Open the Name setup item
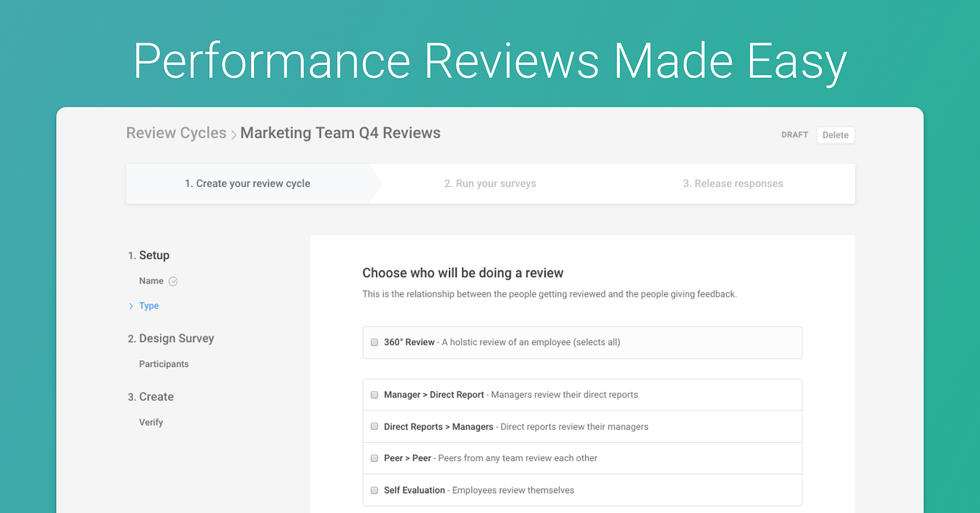This screenshot has height=513, width=980. pyautogui.click(x=152, y=281)
